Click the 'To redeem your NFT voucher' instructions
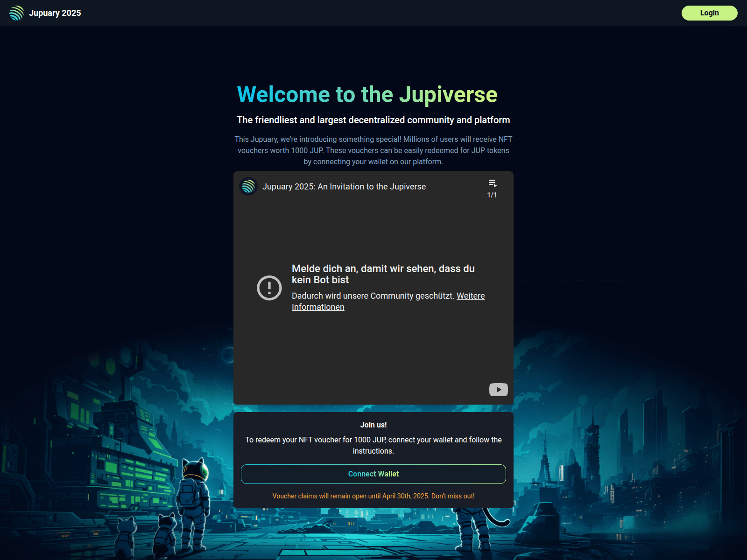747x560 pixels. click(x=373, y=445)
